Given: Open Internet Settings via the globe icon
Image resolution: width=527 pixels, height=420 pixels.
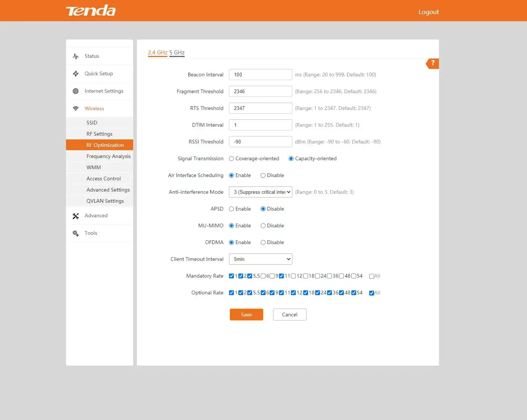Looking at the screenshot, I should click(x=76, y=91).
